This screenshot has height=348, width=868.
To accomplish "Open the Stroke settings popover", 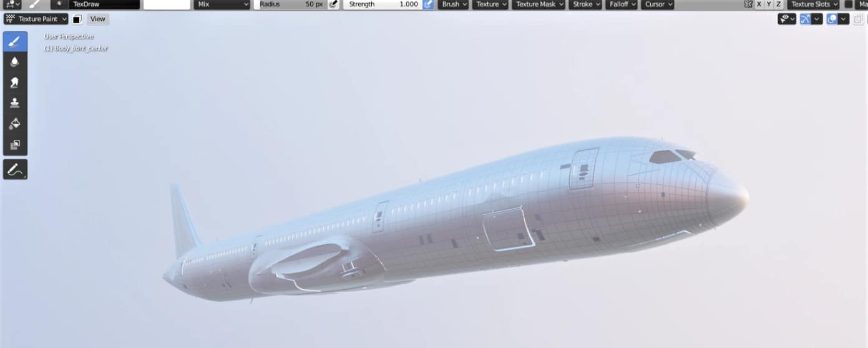I will tap(585, 4).
